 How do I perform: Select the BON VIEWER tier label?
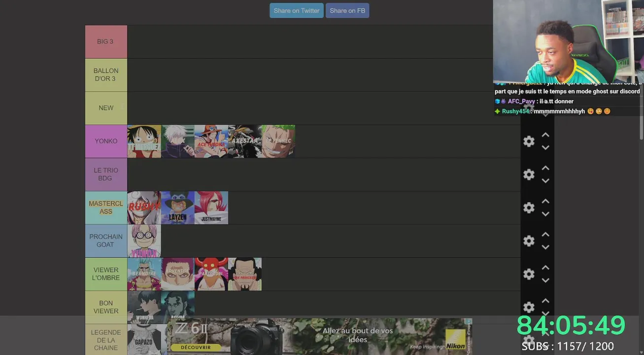(x=106, y=307)
